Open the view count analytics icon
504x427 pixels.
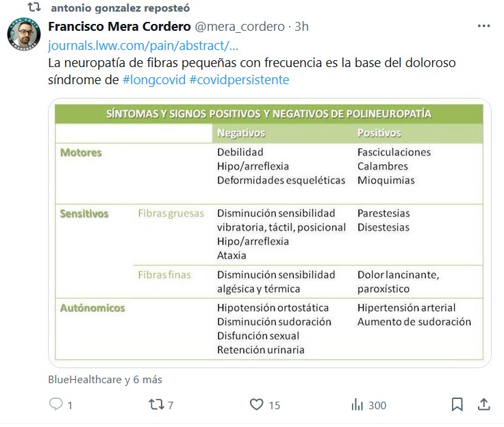[357, 405]
